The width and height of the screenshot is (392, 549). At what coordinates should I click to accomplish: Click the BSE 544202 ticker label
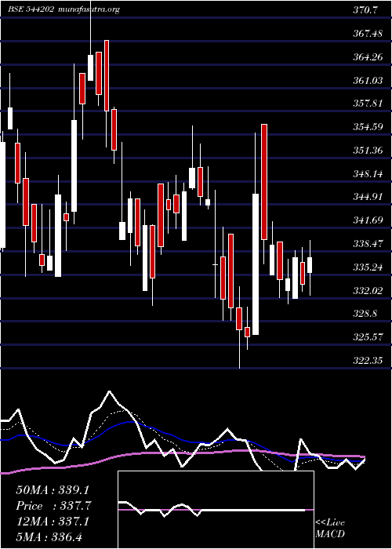point(31,9)
